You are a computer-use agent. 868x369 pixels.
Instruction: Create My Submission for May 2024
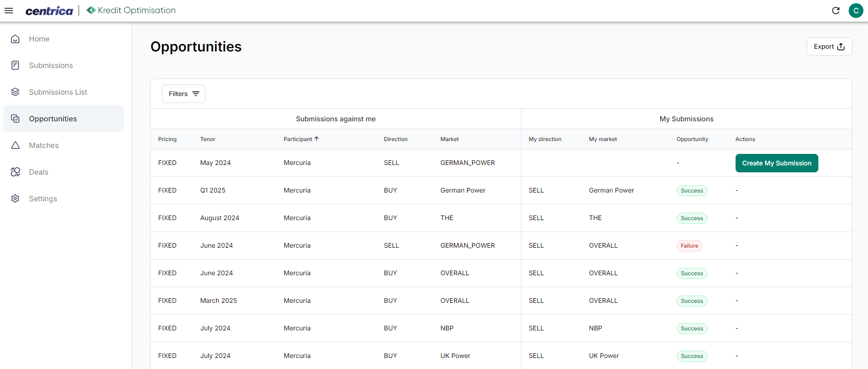(777, 163)
